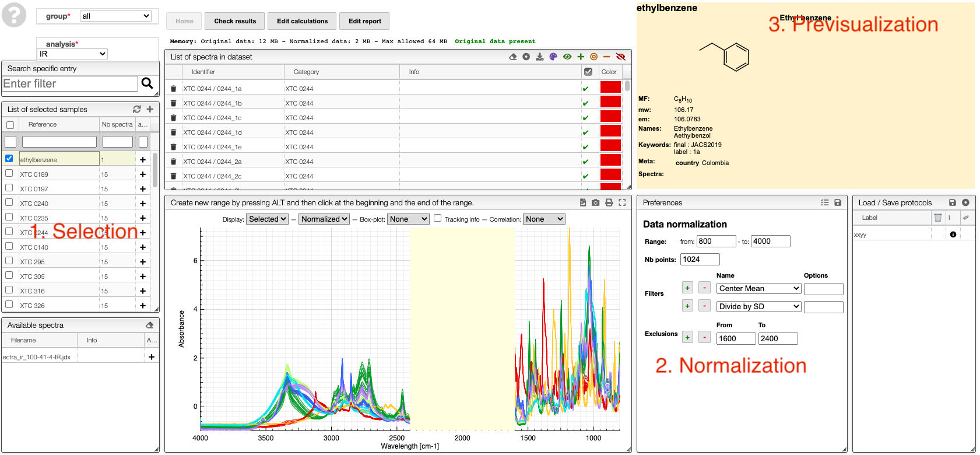Switch to the Edit report tab
The image size is (980, 455).
364,21
